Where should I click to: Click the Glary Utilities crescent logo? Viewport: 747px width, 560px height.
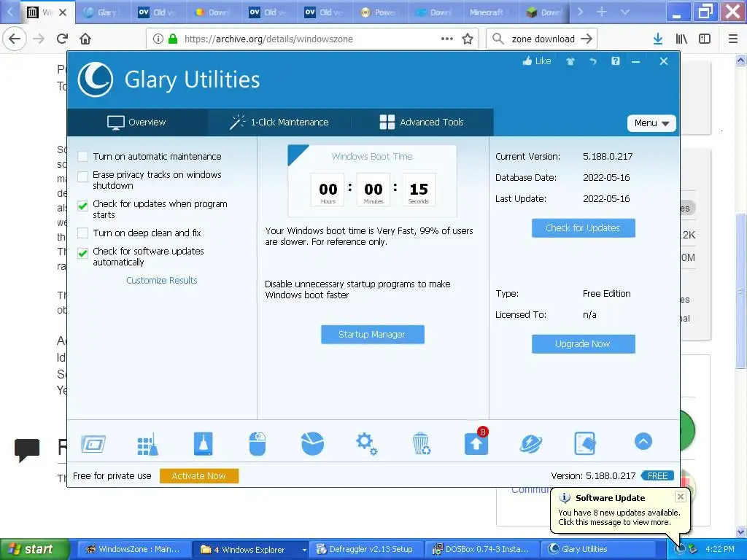pyautogui.click(x=96, y=79)
